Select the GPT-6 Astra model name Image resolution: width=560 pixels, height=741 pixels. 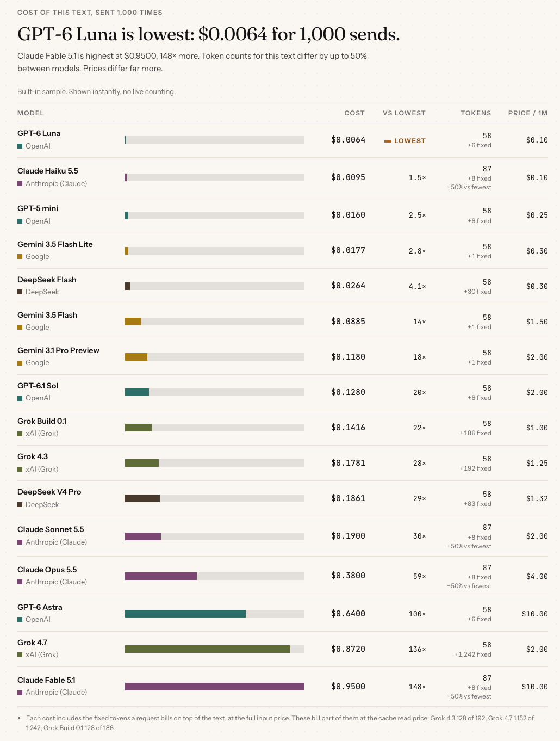[x=40, y=607]
